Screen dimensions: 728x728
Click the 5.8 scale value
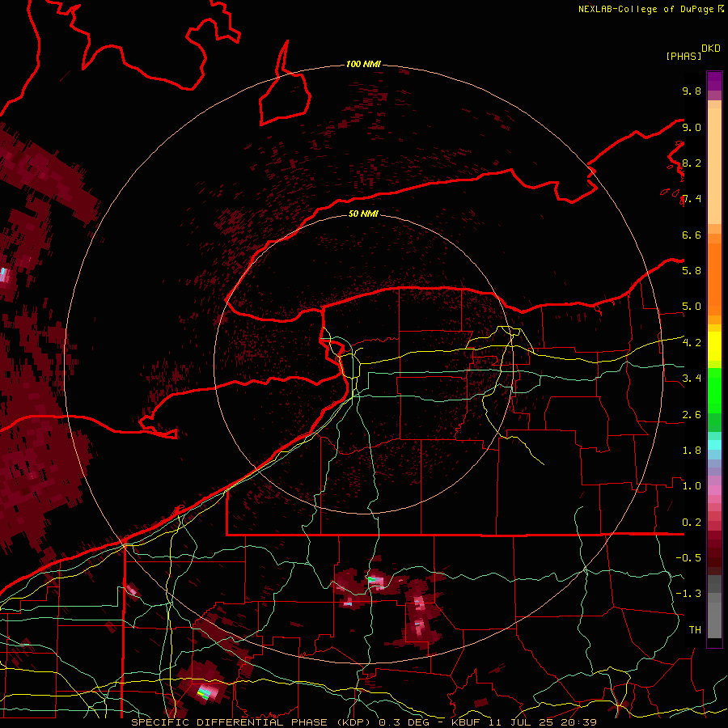click(692, 271)
